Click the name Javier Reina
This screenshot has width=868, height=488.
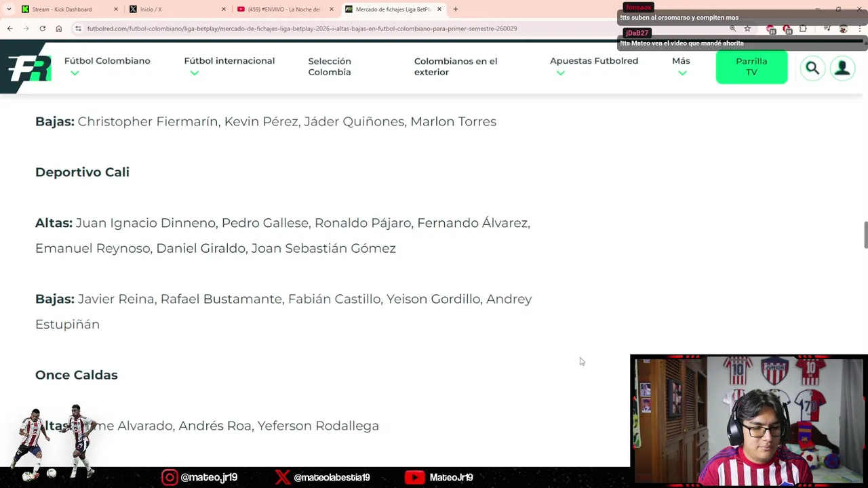tap(116, 299)
